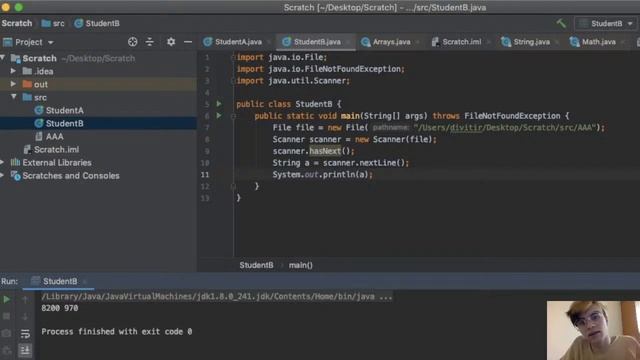Click the JDK java path console line
Image resolution: width=640 pixels, height=360 pixels.
pyautogui.click(x=216, y=297)
